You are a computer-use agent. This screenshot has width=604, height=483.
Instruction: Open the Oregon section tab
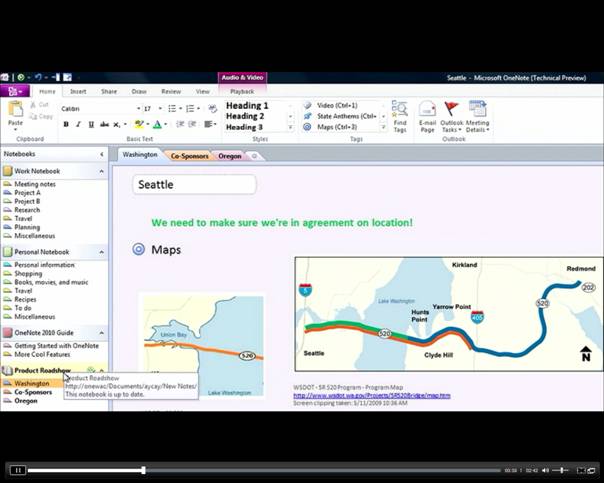pos(230,156)
